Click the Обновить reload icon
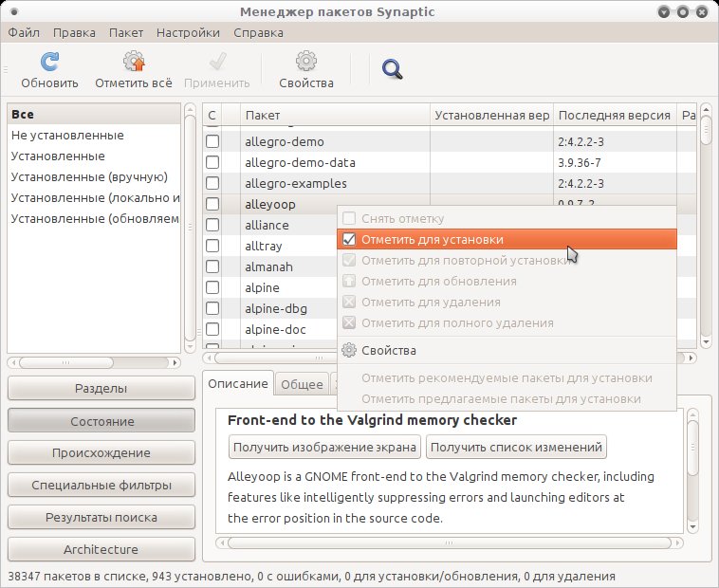This screenshot has width=719, height=588. click(x=49, y=62)
